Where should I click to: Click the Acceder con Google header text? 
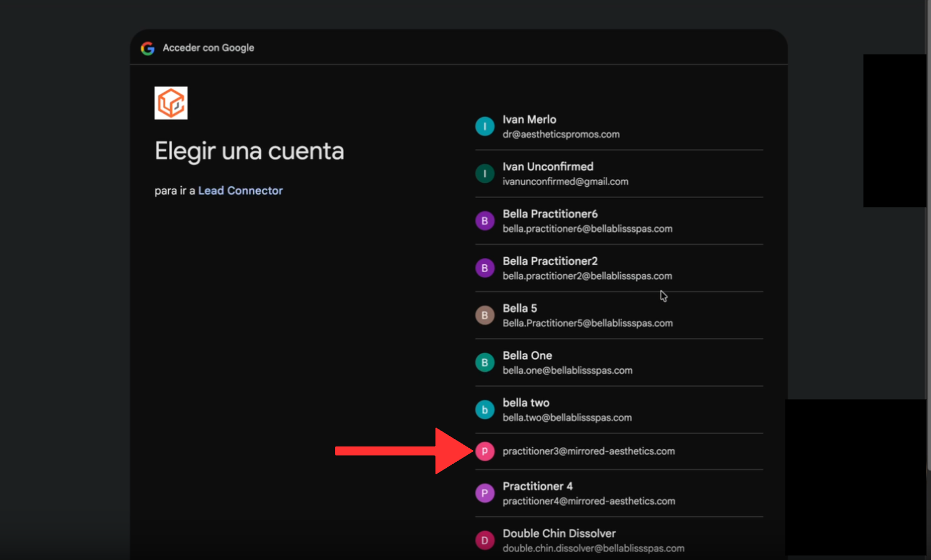(x=208, y=48)
